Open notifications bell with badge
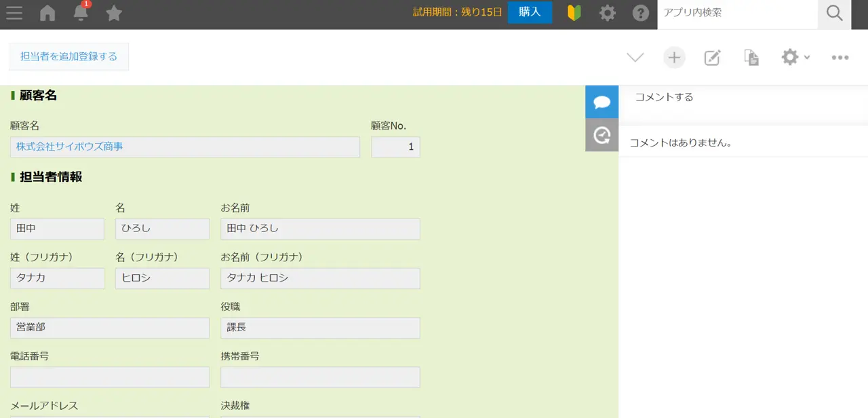Screen dimensions: 868x418 click(x=81, y=12)
